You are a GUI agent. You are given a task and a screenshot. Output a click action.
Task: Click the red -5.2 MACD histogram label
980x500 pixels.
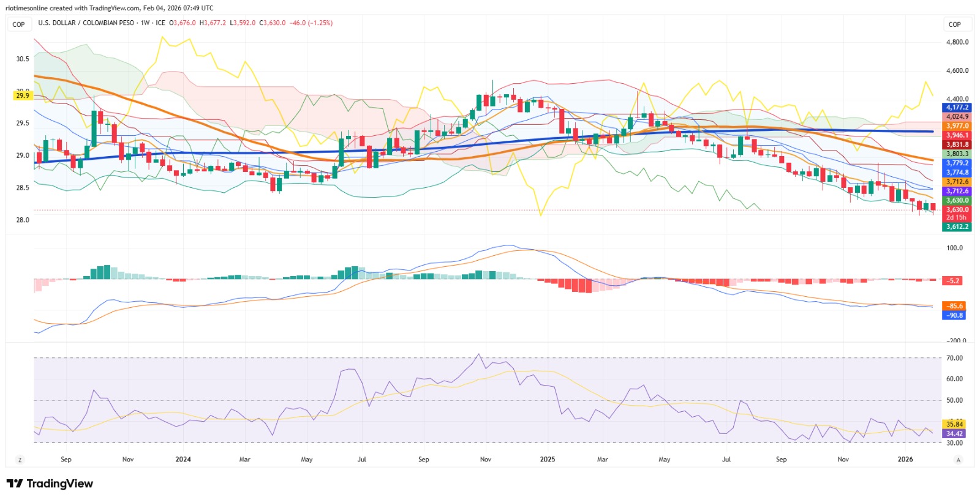coord(954,281)
